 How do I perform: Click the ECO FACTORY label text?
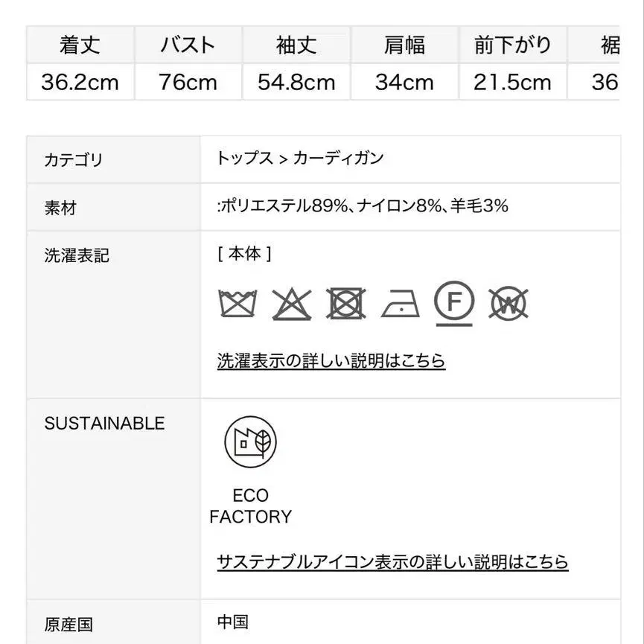click(251, 506)
